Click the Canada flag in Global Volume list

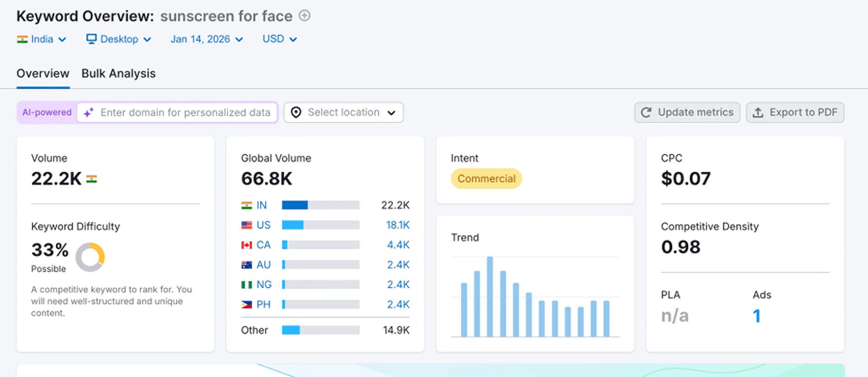point(246,245)
